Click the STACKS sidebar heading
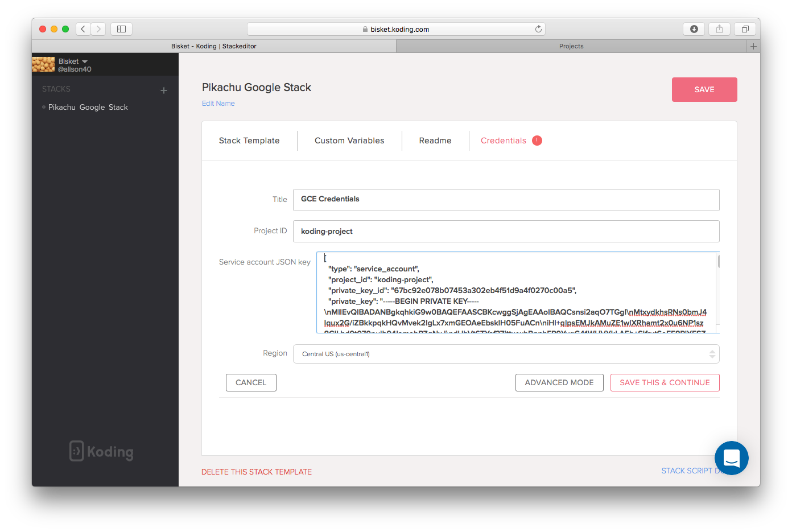This screenshot has width=792, height=532. point(56,89)
